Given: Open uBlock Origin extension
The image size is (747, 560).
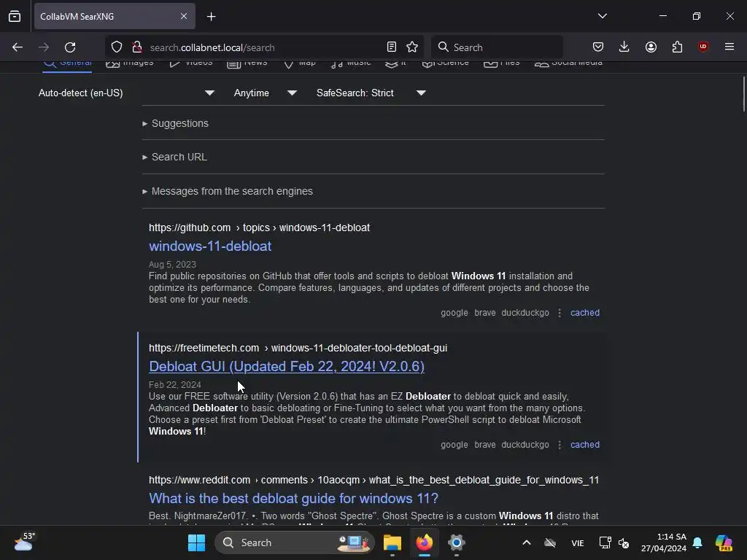Looking at the screenshot, I should pyautogui.click(x=703, y=47).
